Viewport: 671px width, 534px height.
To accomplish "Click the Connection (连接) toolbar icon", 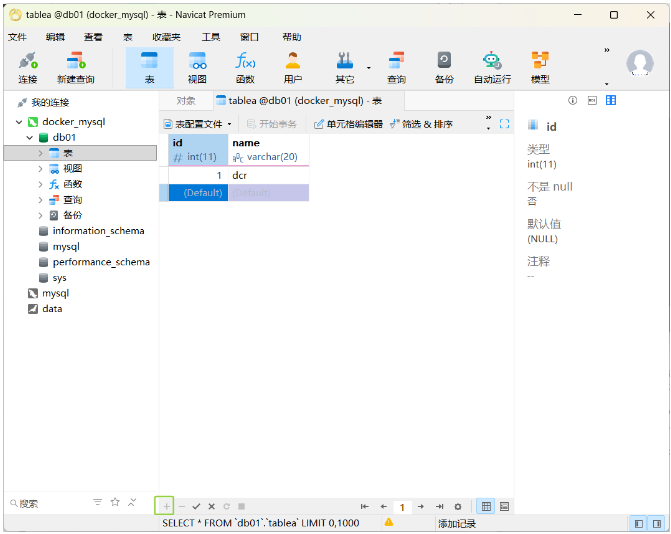I will click(28, 68).
